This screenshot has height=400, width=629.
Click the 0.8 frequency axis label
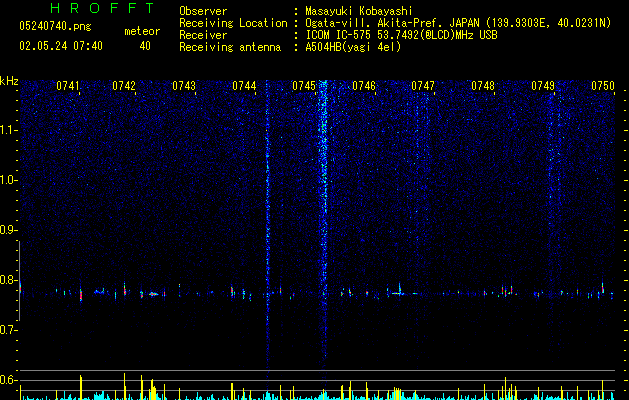coord(8,280)
